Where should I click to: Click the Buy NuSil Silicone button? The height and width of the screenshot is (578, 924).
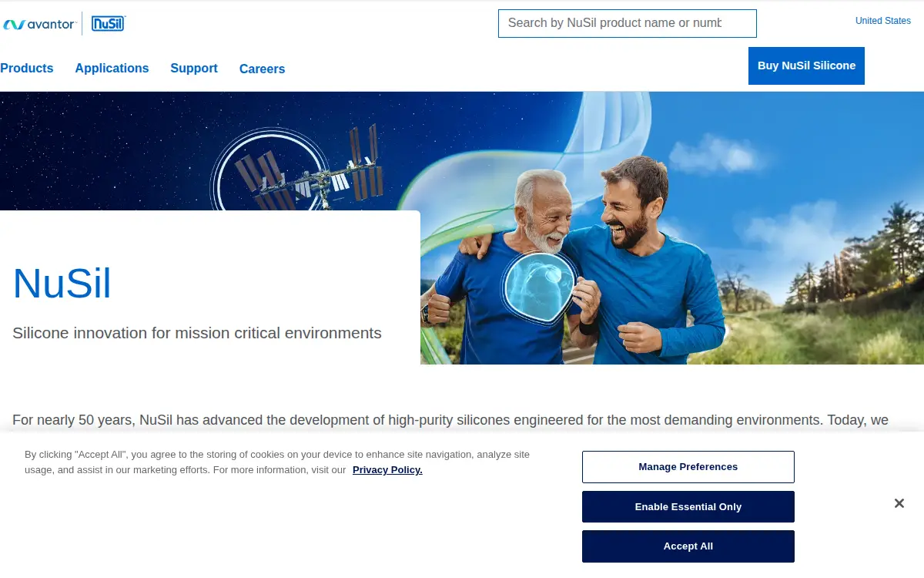pyautogui.click(x=806, y=66)
